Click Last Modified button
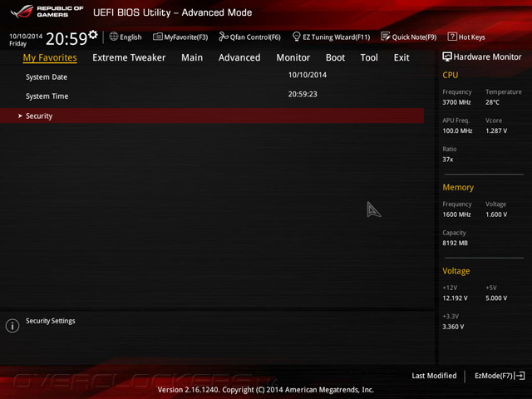This screenshot has height=399, width=532. coord(434,376)
